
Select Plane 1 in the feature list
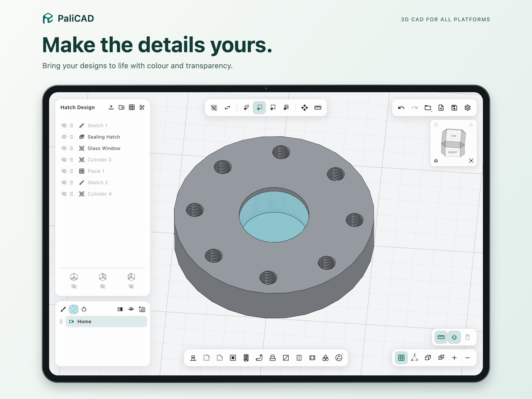tap(96, 171)
